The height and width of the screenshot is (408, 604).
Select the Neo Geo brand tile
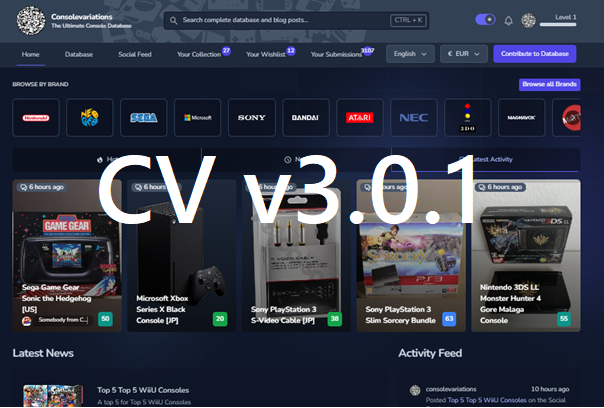click(x=90, y=118)
